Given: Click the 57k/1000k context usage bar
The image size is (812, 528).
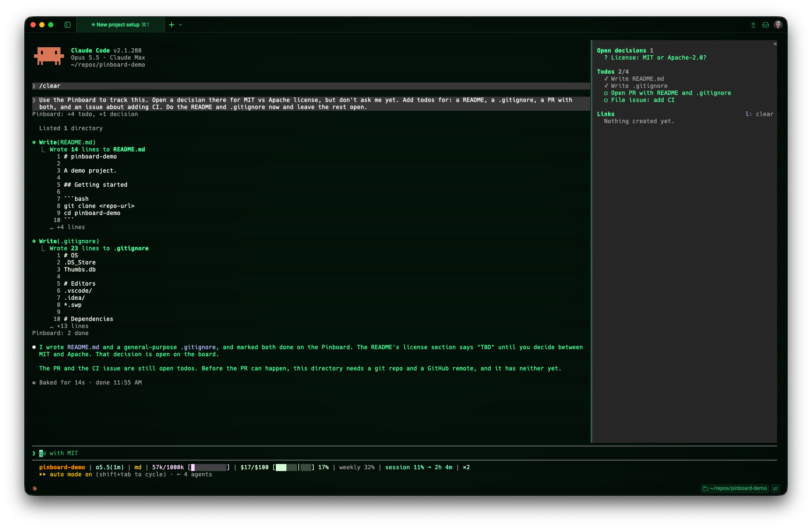Looking at the screenshot, I should pyautogui.click(x=209, y=467).
